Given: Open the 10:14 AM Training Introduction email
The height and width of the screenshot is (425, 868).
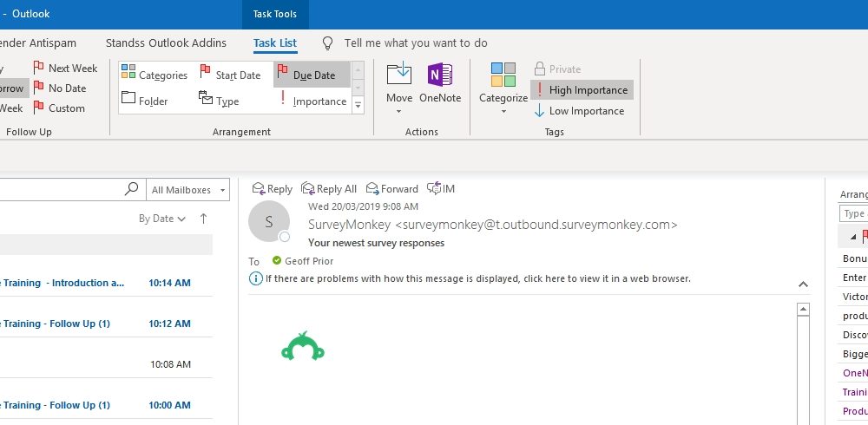Looking at the screenshot, I should click(106, 283).
